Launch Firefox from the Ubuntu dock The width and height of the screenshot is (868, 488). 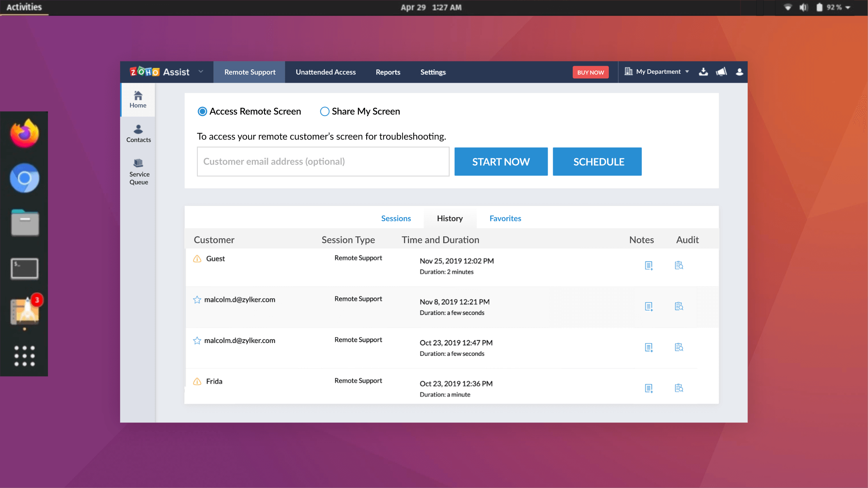tap(24, 133)
